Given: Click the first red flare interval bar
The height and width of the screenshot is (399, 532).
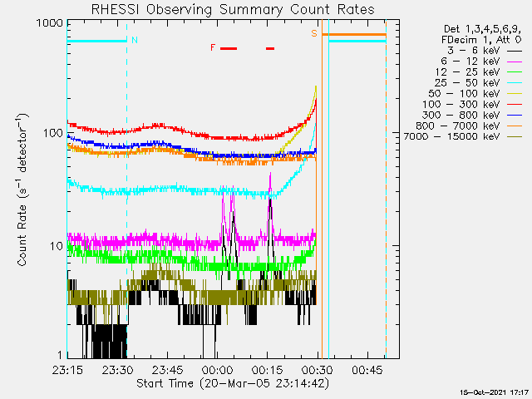Looking at the screenshot, I should 229,48.
